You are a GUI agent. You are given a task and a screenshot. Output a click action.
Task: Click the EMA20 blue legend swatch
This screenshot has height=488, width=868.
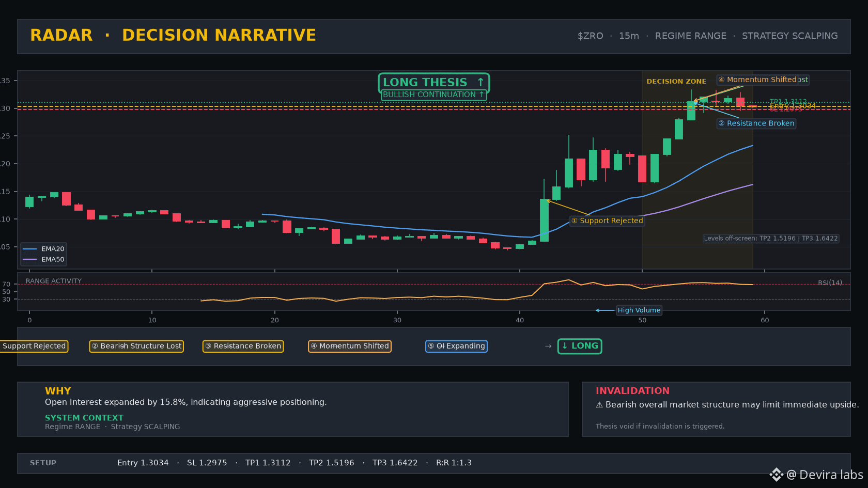[x=30, y=249]
